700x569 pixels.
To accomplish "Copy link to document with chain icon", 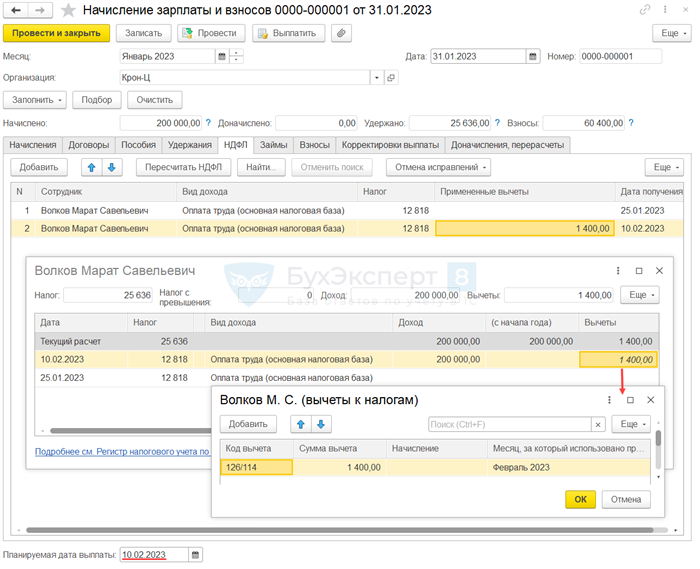I will tap(645, 9).
